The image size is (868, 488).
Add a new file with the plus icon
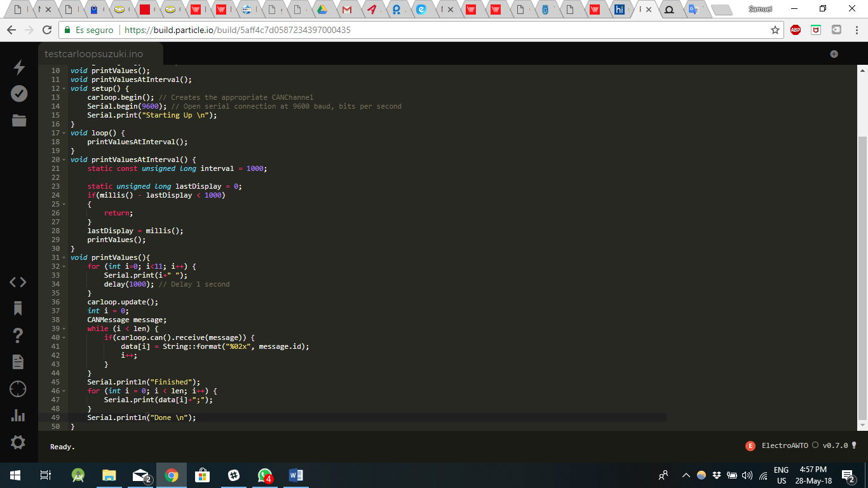click(834, 54)
